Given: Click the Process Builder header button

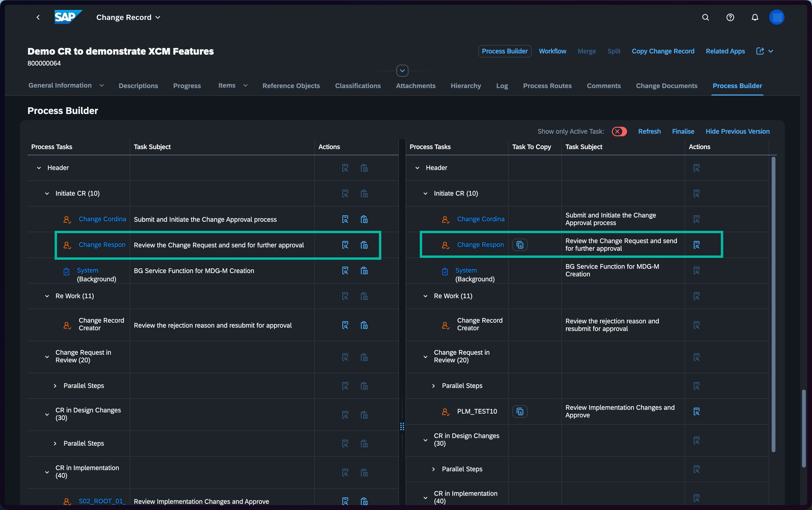Looking at the screenshot, I should [x=505, y=51].
